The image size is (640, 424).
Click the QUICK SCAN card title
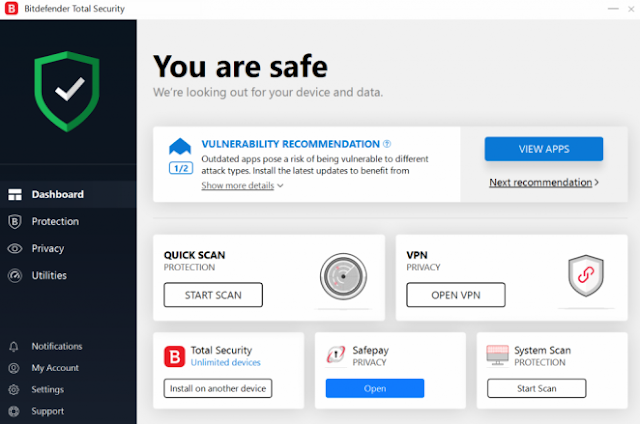[x=194, y=255]
